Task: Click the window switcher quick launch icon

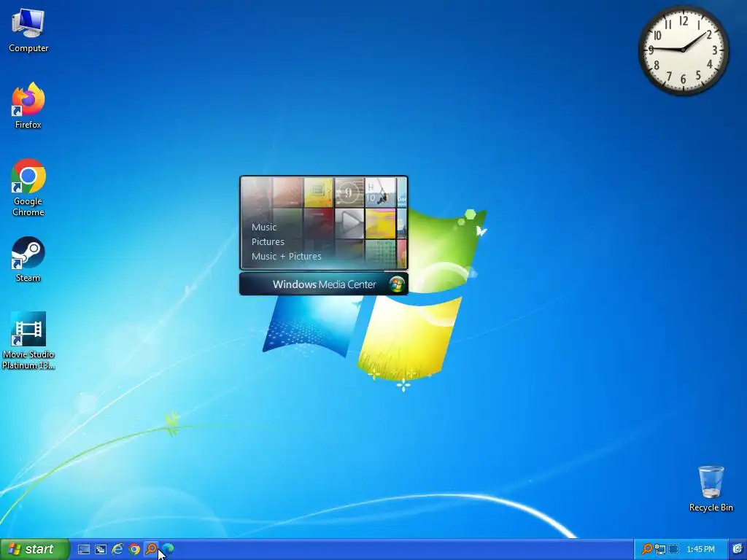Action: pyautogui.click(x=101, y=550)
